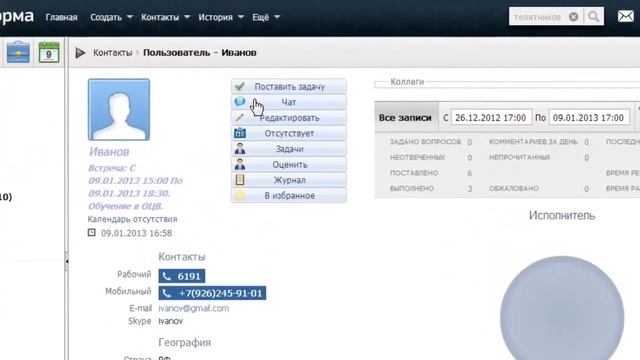This screenshot has width=640, height=360.
Task: Click the Исполнитель chart title
Action: click(x=562, y=215)
